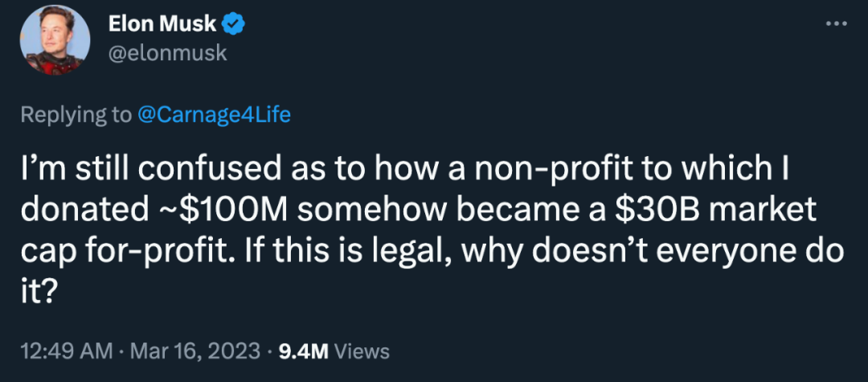The image size is (868, 382).
Task: Click the blue verified checkmark badge
Action: (x=233, y=24)
